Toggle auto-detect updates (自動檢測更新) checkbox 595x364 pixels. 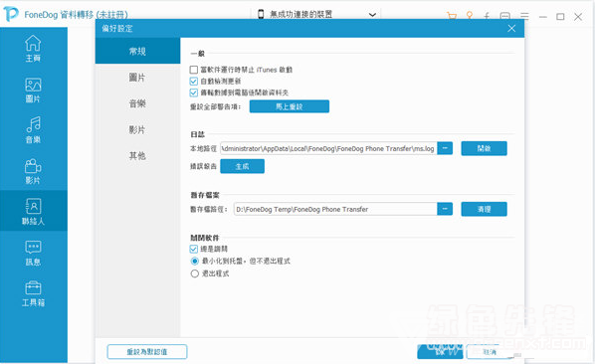click(194, 82)
